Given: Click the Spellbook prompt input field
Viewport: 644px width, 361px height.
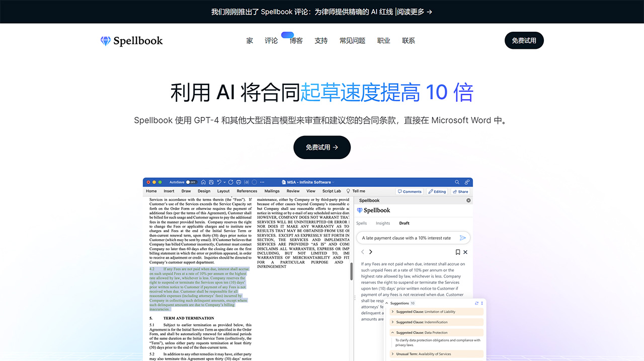Looking at the screenshot, I should [408, 238].
